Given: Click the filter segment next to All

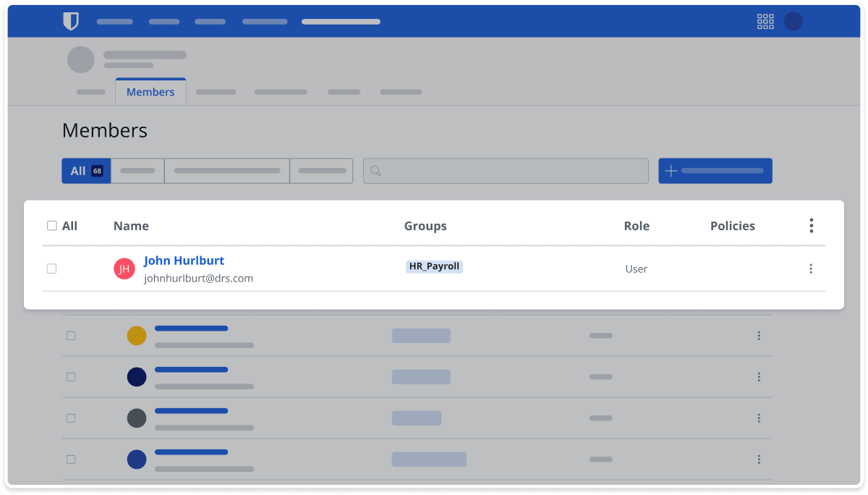Looking at the screenshot, I should (x=137, y=171).
